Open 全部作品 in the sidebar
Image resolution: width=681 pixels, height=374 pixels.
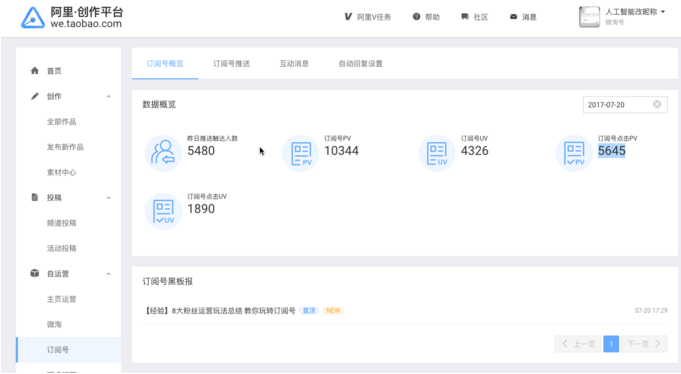[62, 122]
